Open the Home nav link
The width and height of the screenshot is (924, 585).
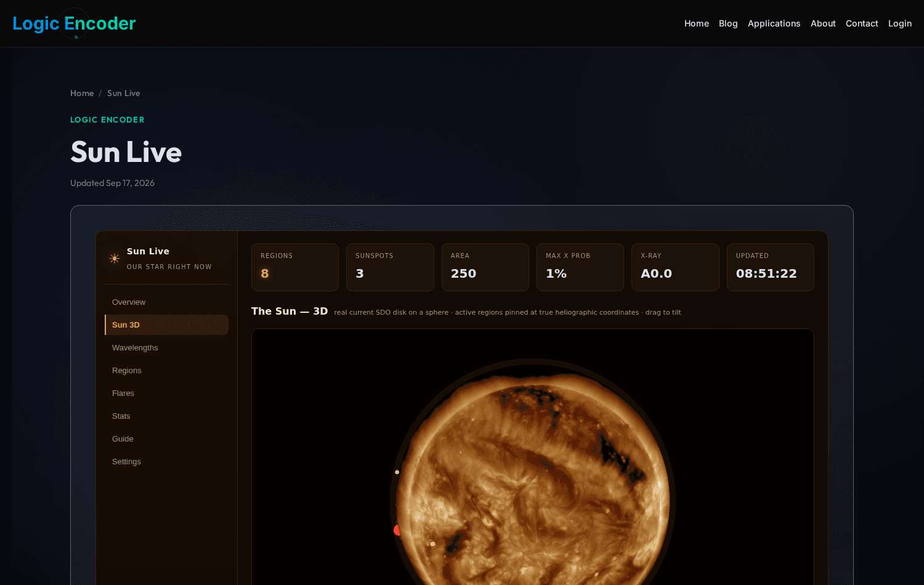pos(697,23)
